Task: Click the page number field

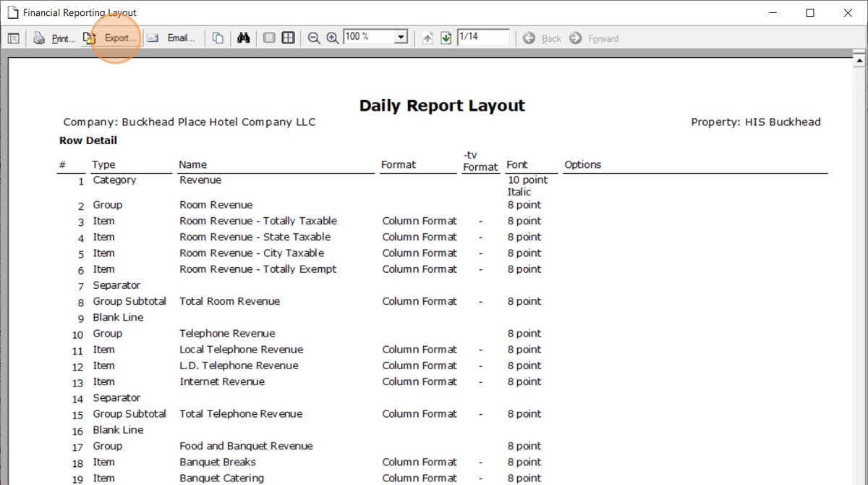Action: click(x=482, y=37)
